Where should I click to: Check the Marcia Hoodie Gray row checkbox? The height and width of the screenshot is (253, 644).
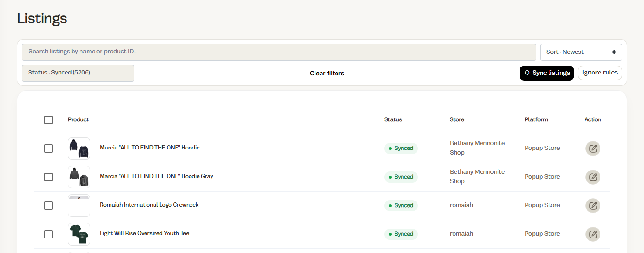(49, 177)
